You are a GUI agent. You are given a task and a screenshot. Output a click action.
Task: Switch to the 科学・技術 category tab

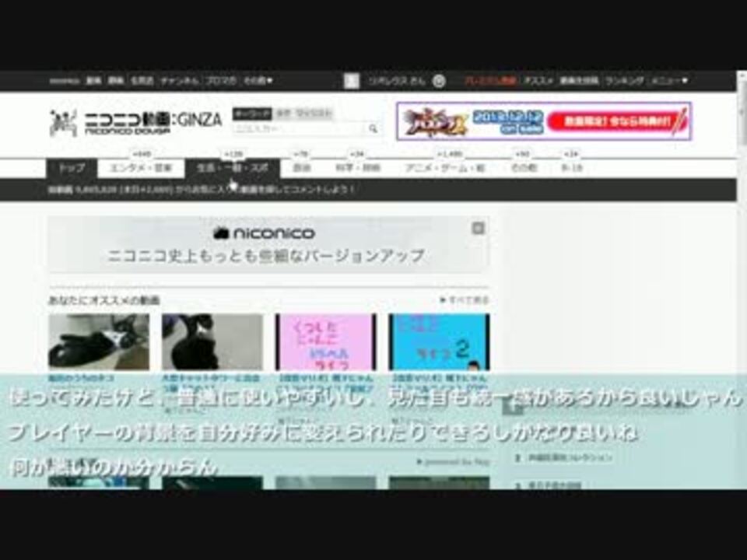point(358,168)
